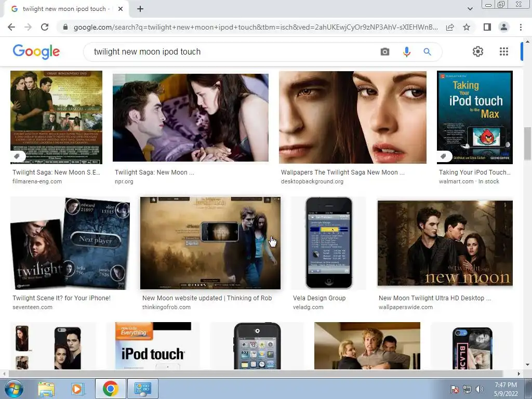Open a new browser tab
This screenshot has height=399, width=532.
[140, 9]
